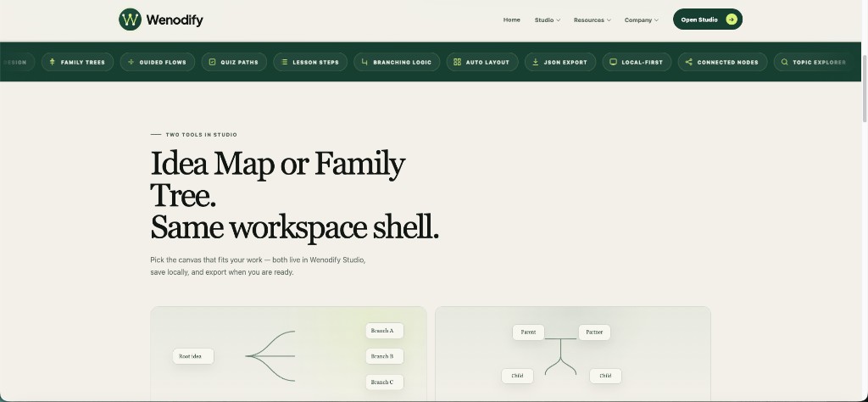Click the Lesson Steps list icon
The width and height of the screenshot is (868, 402).
click(284, 62)
